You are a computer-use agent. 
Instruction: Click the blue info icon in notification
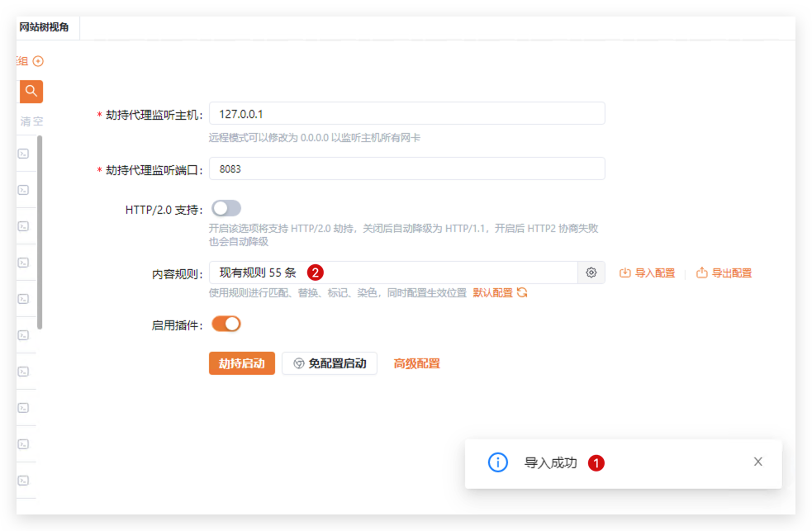(498, 462)
